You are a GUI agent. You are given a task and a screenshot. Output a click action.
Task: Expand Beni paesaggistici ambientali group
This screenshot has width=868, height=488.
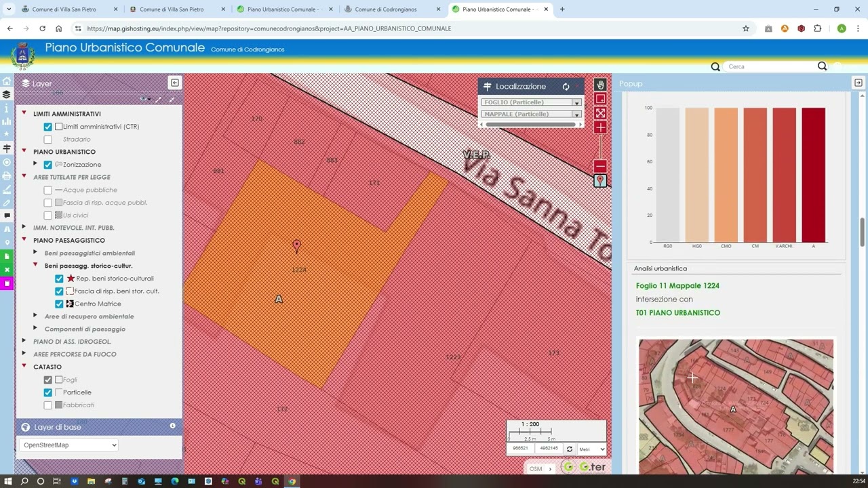coord(35,252)
